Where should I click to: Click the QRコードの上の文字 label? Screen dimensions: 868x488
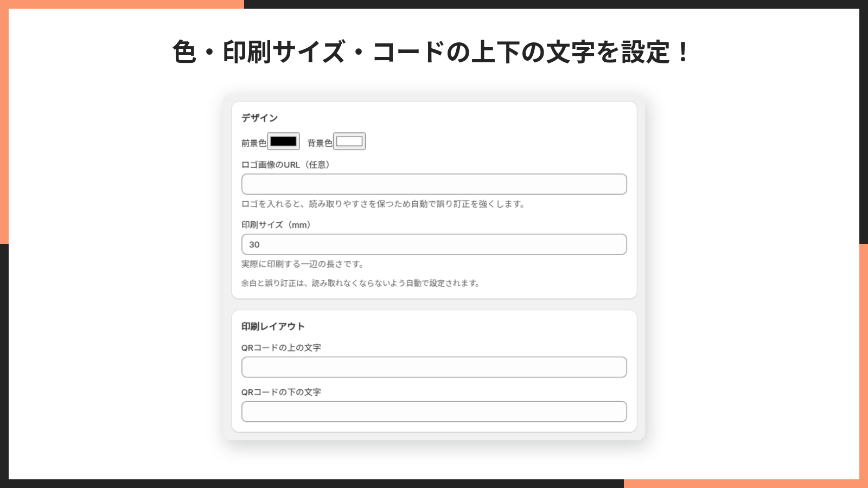click(x=281, y=348)
